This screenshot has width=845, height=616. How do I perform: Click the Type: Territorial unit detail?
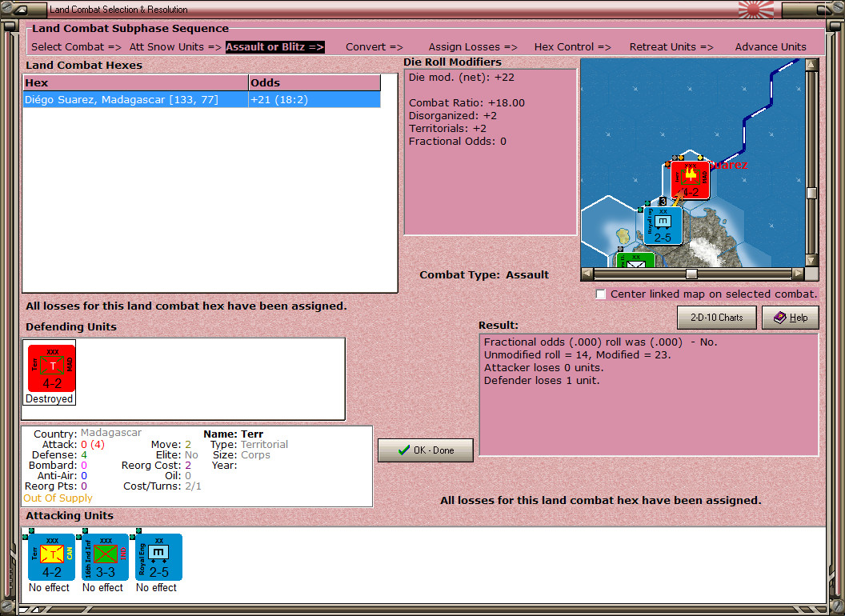point(249,444)
